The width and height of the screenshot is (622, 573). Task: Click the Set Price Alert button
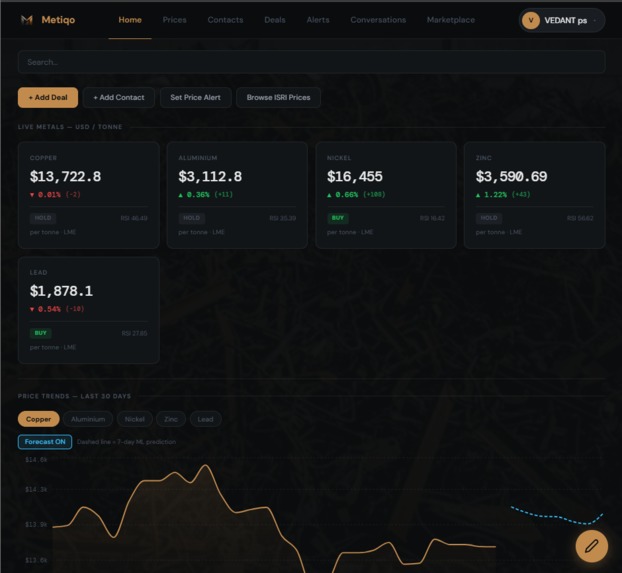tap(196, 98)
